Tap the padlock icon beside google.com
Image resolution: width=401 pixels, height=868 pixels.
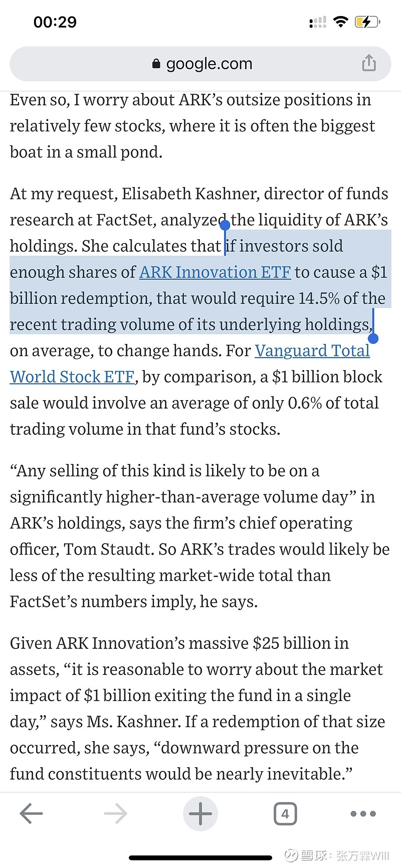click(156, 64)
